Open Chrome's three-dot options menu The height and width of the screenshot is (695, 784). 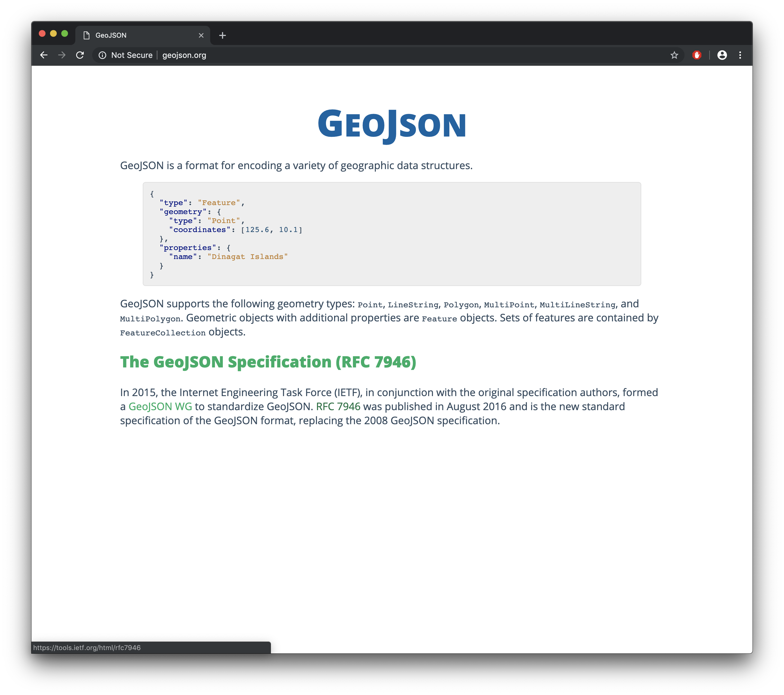click(x=740, y=55)
